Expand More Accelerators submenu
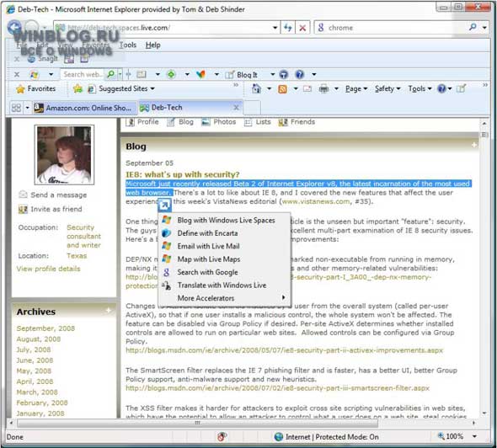The height and width of the screenshot is (448, 497). tap(224, 298)
